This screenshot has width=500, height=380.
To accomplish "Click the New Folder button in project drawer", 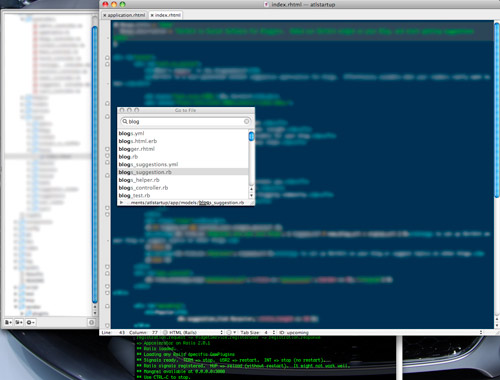I will [x=19, y=322].
